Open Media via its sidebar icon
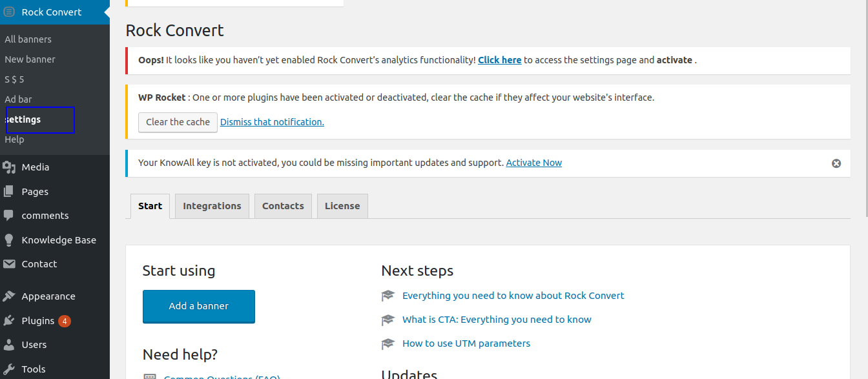868x379 pixels. 9,167
